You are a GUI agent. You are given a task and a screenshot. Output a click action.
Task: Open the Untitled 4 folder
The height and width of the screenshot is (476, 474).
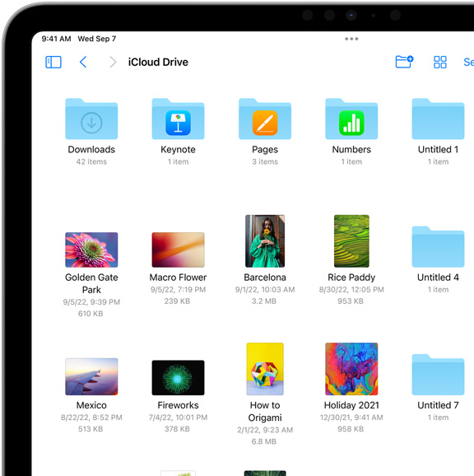(x=438, y=247)
